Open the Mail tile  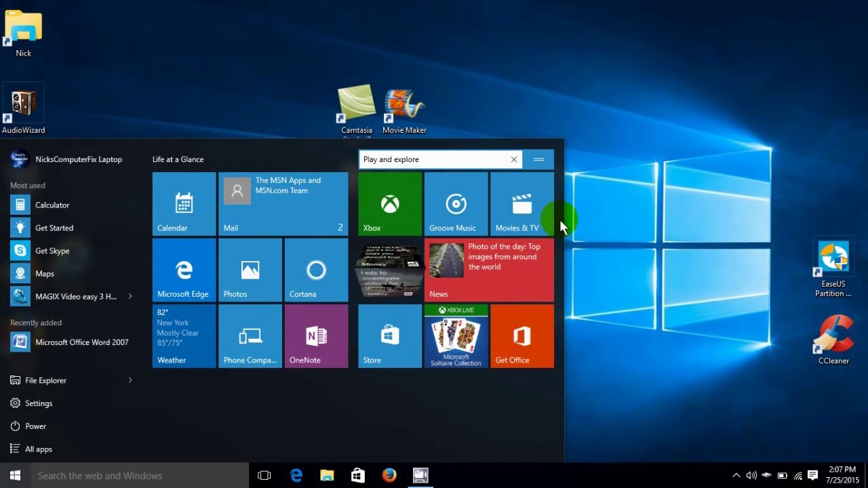(283, 203)
